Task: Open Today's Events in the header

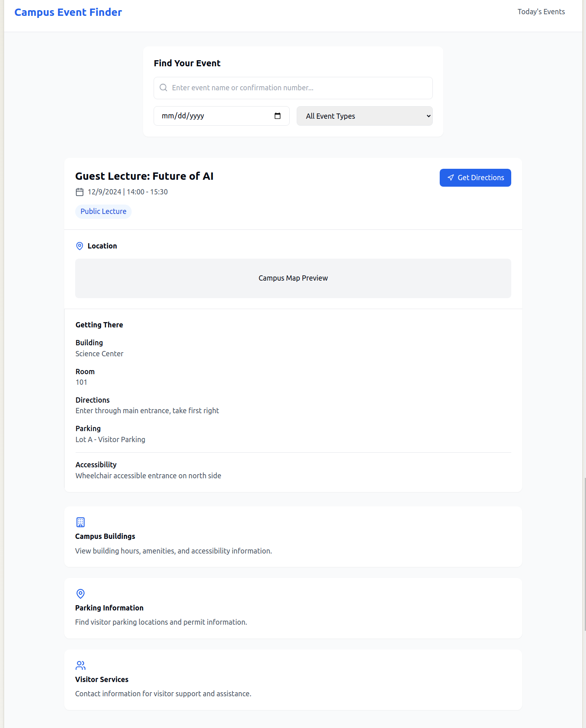Action: 541,12
